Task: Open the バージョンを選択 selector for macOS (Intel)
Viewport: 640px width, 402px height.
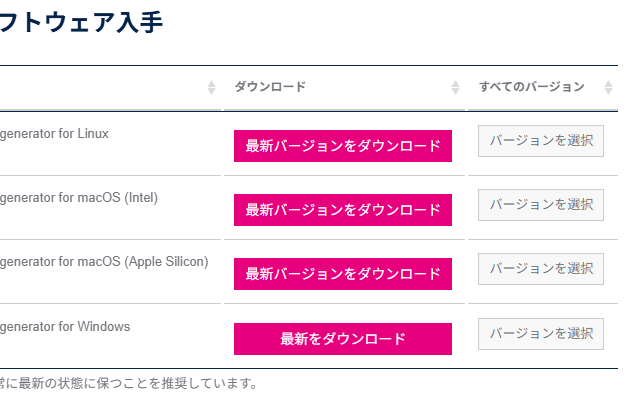Action: point(541,205)
